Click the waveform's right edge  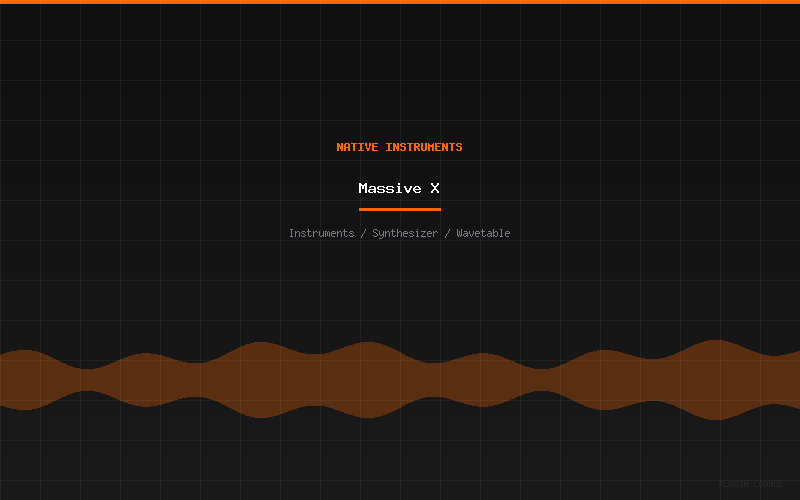(795, 379)
